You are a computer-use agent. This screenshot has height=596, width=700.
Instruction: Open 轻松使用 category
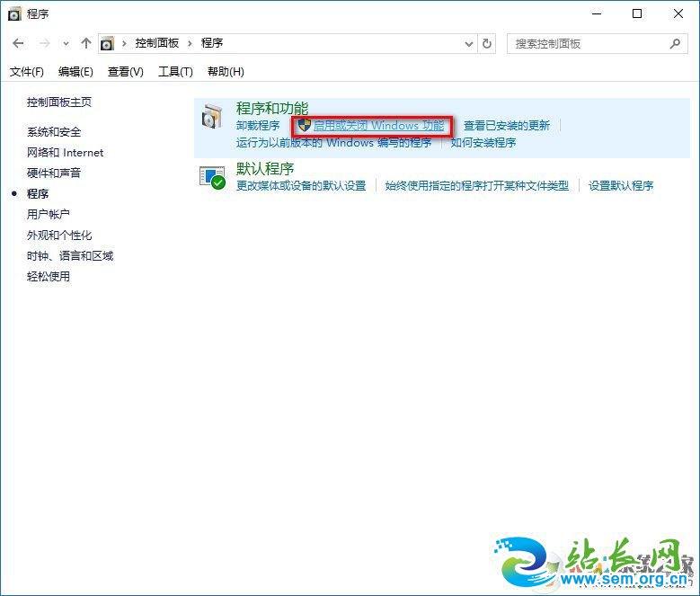[49, 276]
